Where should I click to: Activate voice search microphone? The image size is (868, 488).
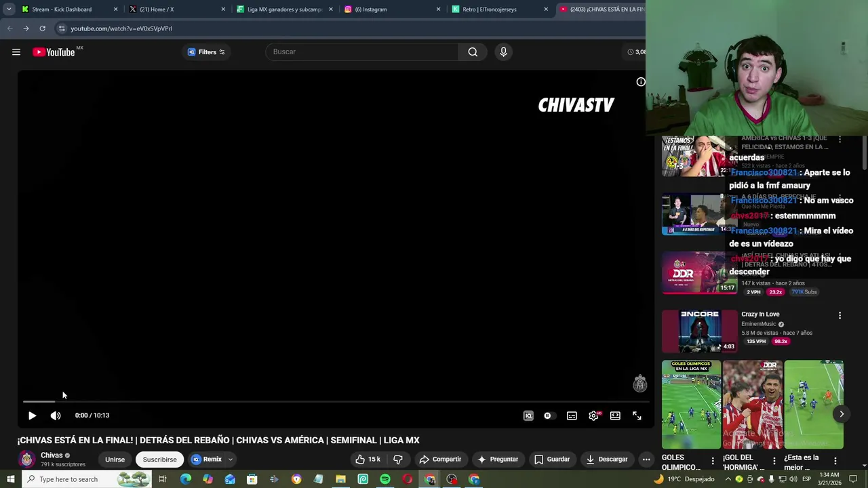(503, 52)
